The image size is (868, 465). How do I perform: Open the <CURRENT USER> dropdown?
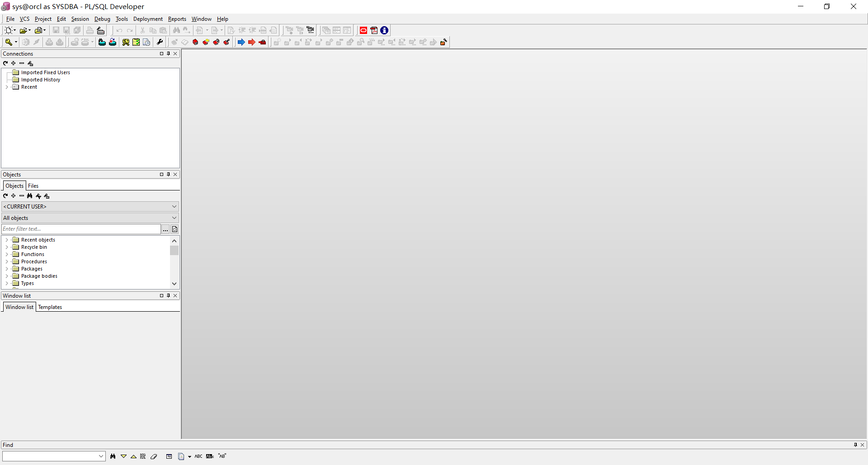click(x=90, y=206)
